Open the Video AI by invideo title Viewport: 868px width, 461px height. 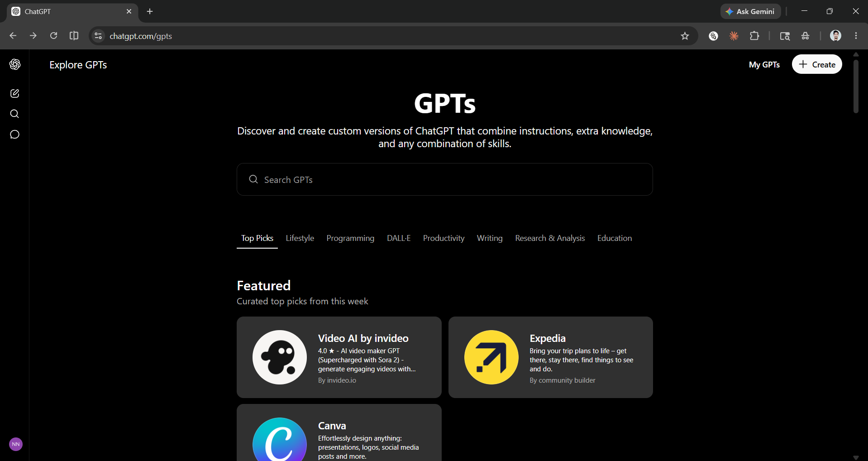[x=363, y=338]
